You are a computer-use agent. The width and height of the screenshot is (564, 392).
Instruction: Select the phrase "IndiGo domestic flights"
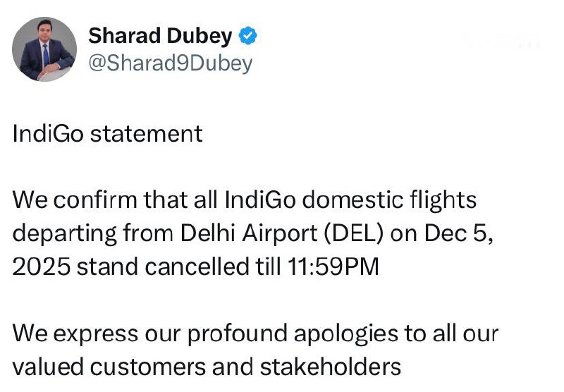[x=350, y=201]
